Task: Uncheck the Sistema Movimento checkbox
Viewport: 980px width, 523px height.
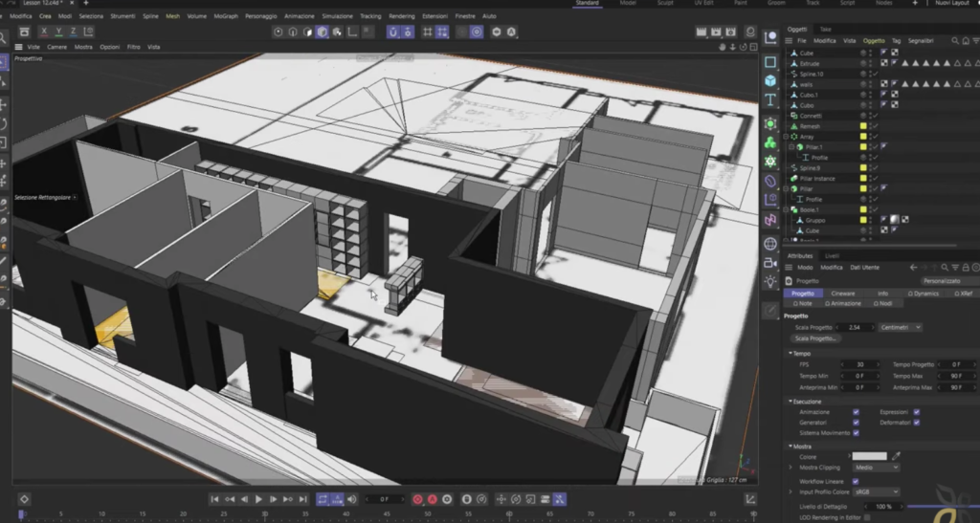Action: (x=856, y=433)
